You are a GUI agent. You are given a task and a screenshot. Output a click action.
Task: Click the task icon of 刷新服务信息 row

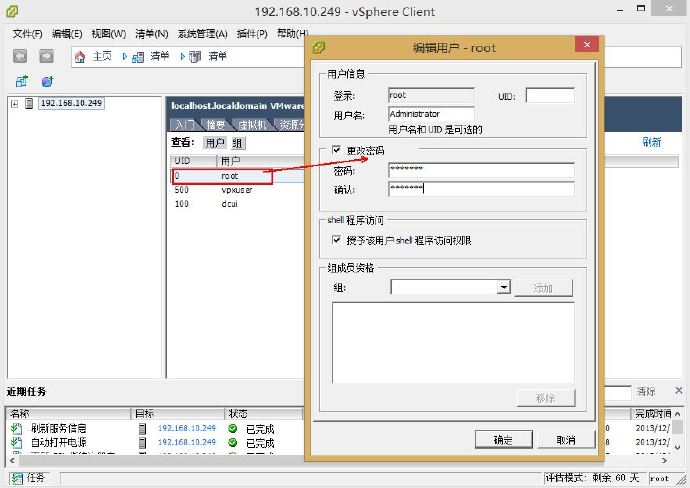[17, 428]
